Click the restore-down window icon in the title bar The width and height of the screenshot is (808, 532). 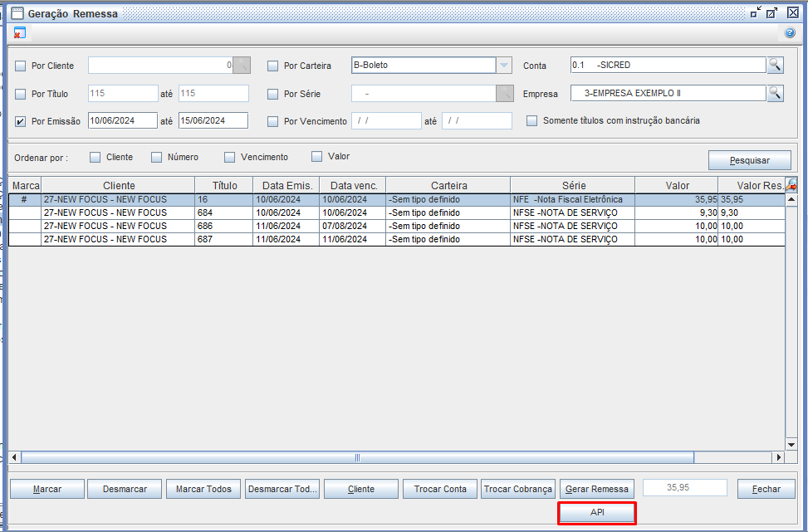[756, 13]
